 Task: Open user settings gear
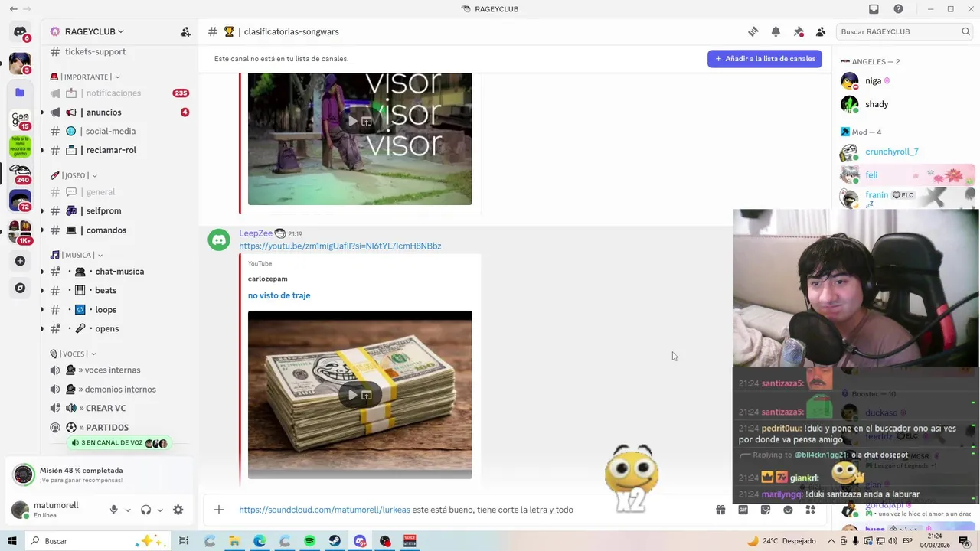tap(178, 510)
